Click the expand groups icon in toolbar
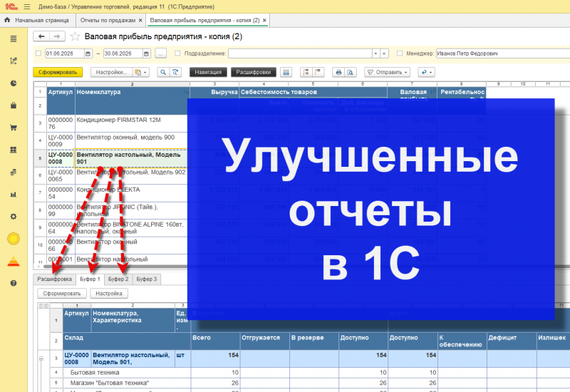The image size is (570, 392). [306, 72]
